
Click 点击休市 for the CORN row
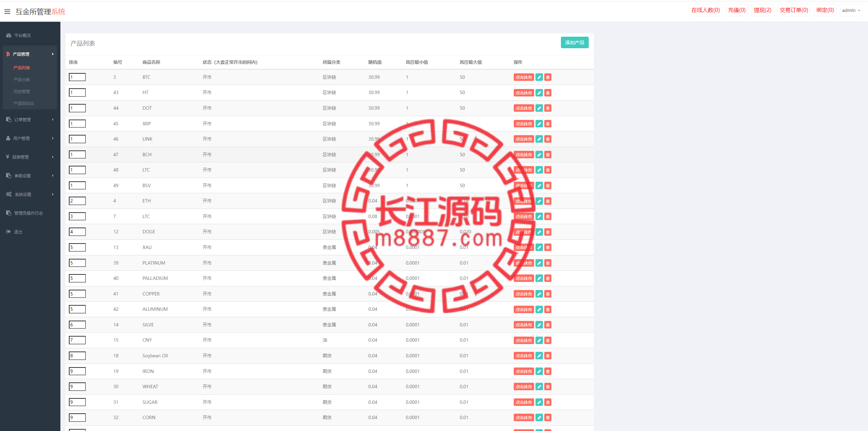[x=524, y=418]
